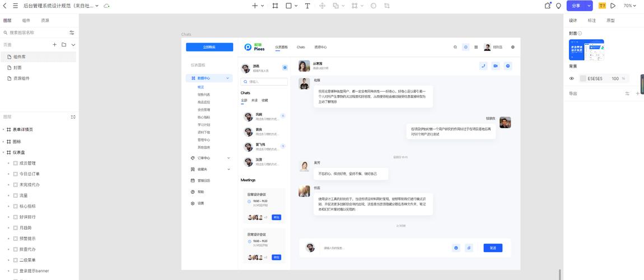Click the 分享 share button

tap(576, 6)
